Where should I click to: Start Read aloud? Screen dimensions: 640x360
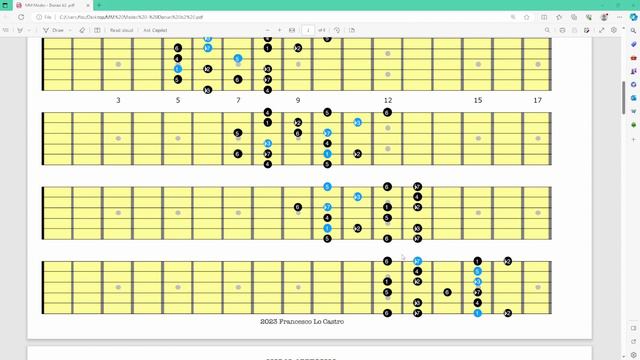121,30
